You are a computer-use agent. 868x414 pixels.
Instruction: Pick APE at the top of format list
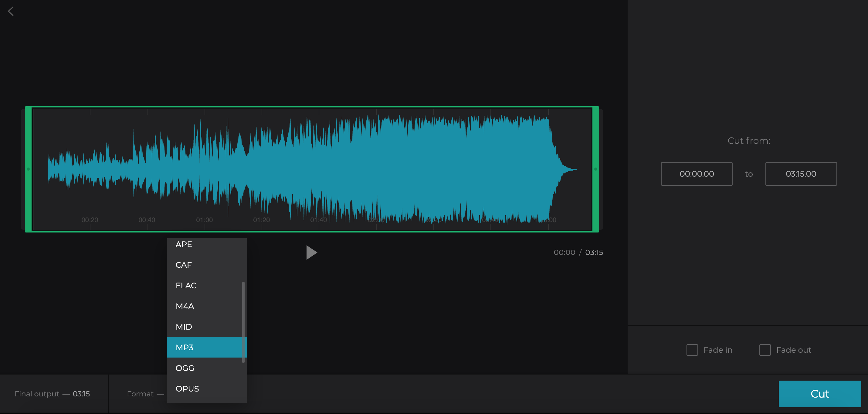coord(184,244)
